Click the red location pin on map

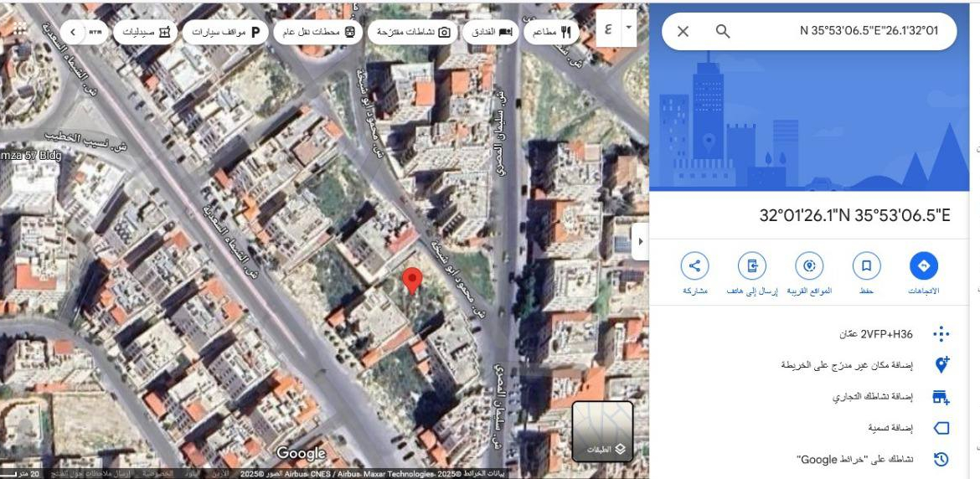411,281
